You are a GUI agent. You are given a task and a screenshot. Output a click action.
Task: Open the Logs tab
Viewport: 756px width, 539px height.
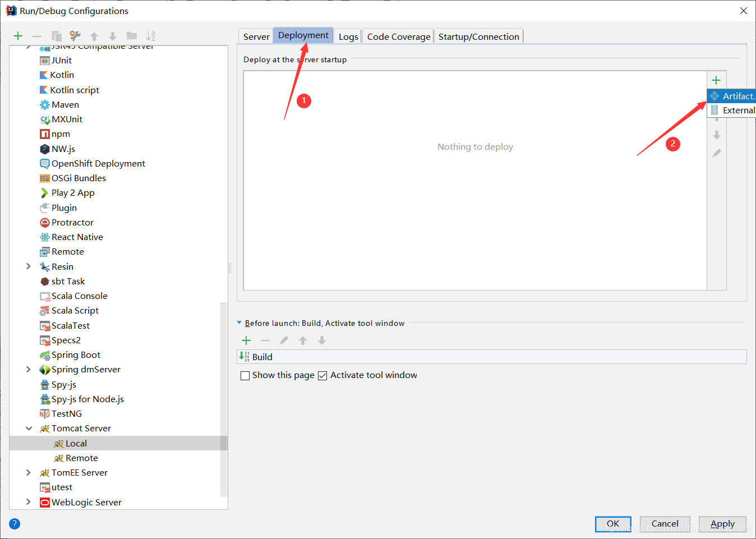coord(348,36)
